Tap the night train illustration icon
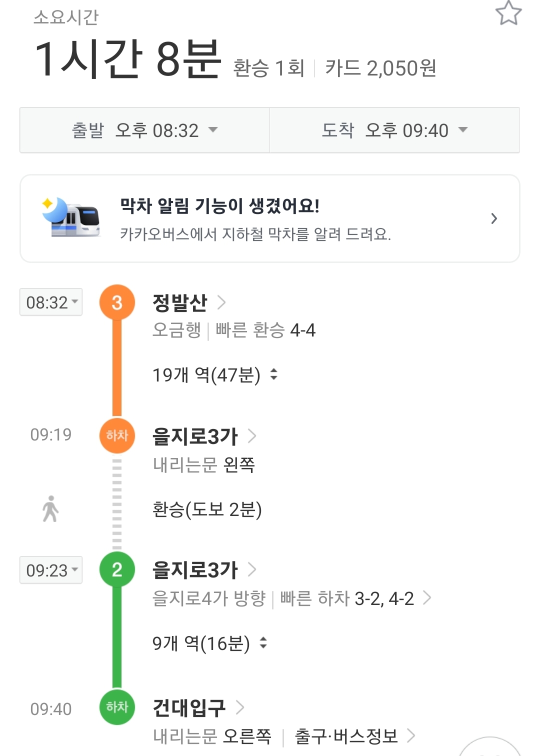This screenshot has width=540, height=756. 71,218
